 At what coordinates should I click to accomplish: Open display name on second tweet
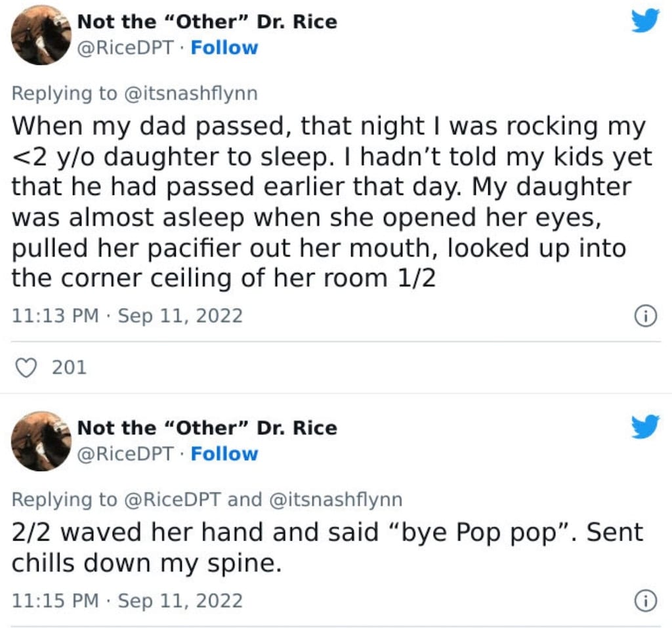207,427
